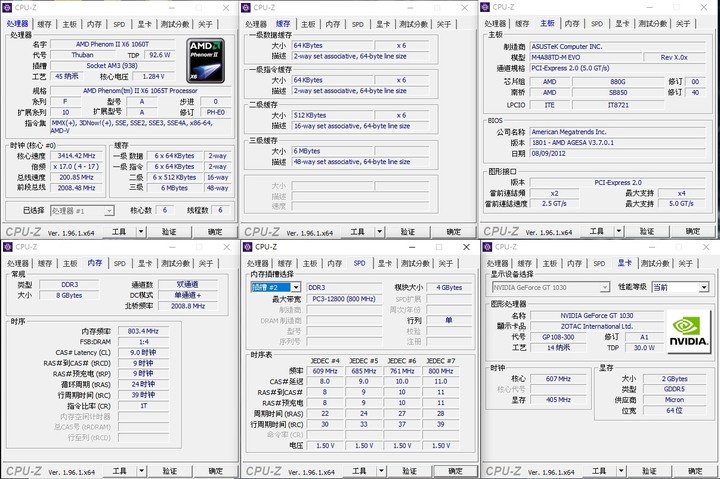Open the 性能等级 当前 dropdown

coord(681,287)
